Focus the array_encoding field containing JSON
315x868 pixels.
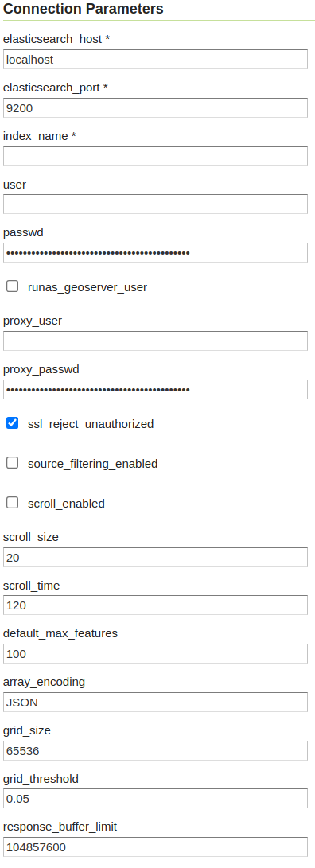[x=156, y=702]
